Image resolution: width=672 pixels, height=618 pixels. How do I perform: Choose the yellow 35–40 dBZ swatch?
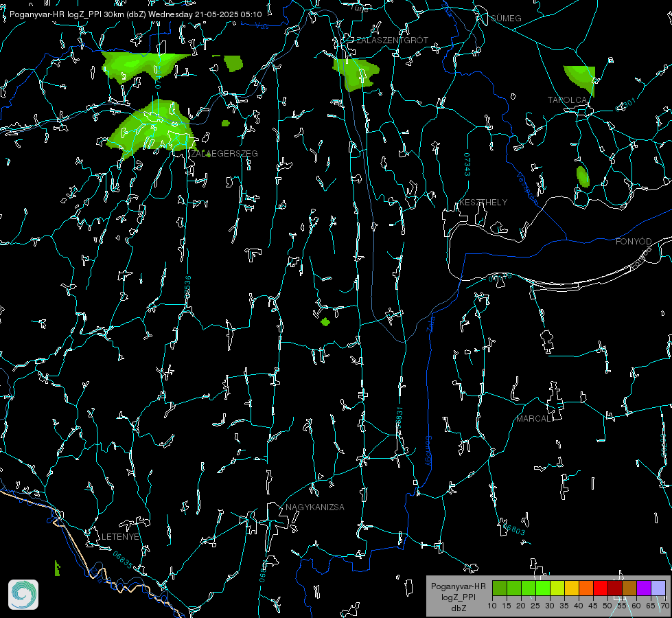(x=572, y=588)
